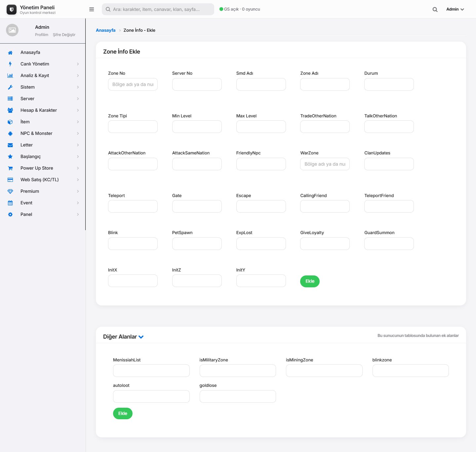Open the Event menu item
The width and height of the screenshot is (476, 452).
43,203
